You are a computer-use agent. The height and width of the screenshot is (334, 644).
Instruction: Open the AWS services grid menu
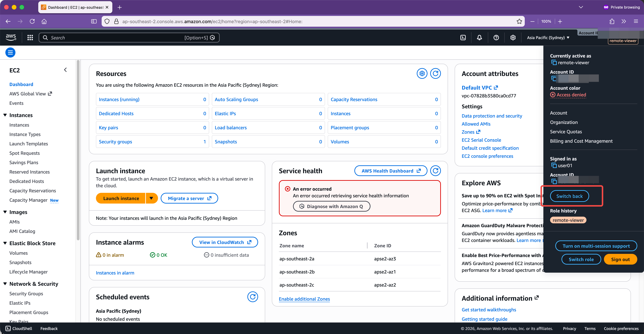coord(30,38)
